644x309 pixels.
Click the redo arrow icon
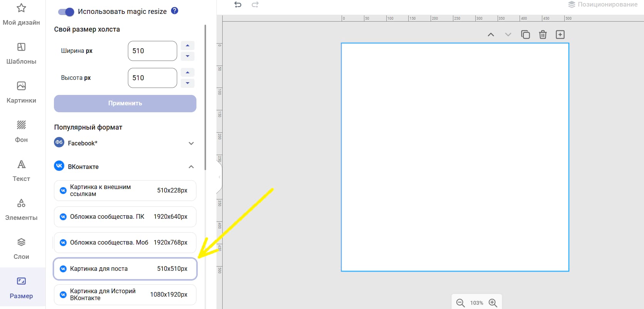[255, 5]
